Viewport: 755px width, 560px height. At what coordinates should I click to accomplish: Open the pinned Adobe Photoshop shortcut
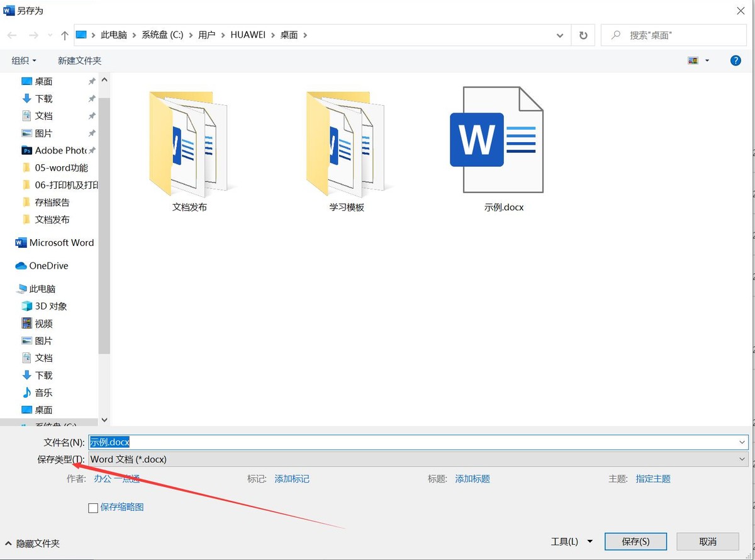click(57, 150)
